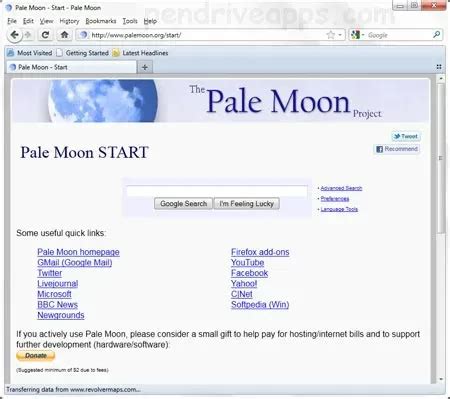Open the Facebook quick link
The height and width of the screenshot is (399, 450).
tap(249, 273)
